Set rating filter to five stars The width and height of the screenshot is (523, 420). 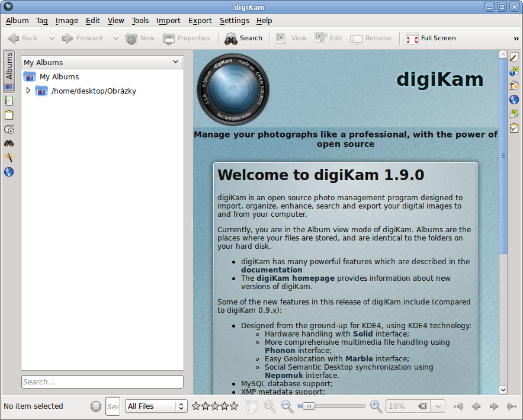pyautogui.click(x=234, y=406)
